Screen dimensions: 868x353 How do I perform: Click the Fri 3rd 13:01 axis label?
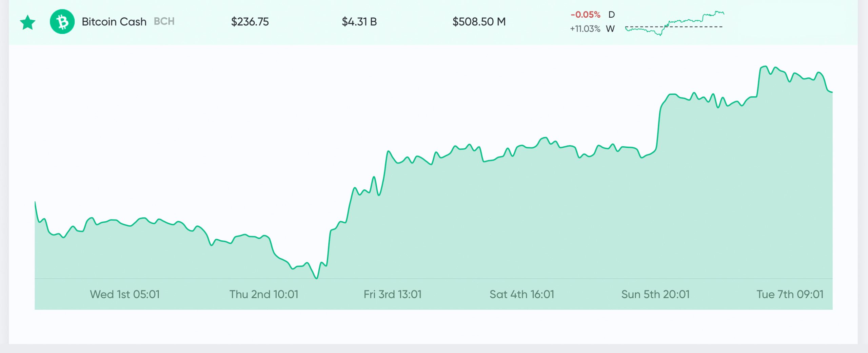(x=393, y=294)
